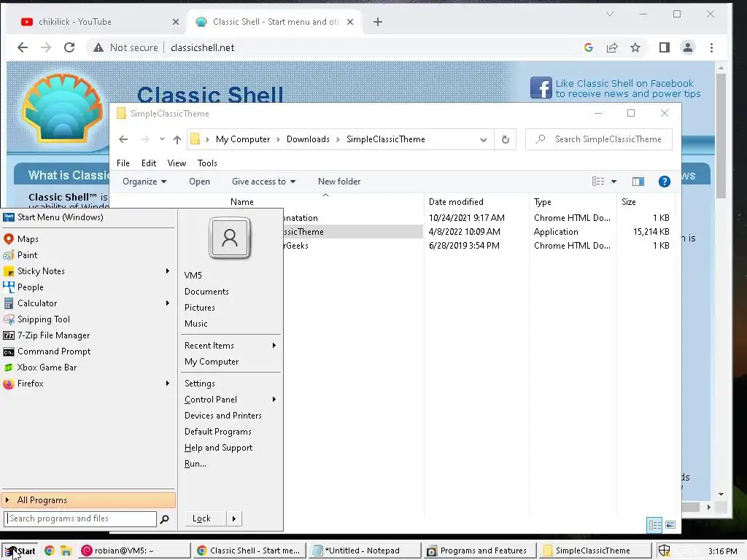This screenshot has height=560, width=747.
Task: Open the change view options dropdown arrow
Action: click(x=614, y=182)
